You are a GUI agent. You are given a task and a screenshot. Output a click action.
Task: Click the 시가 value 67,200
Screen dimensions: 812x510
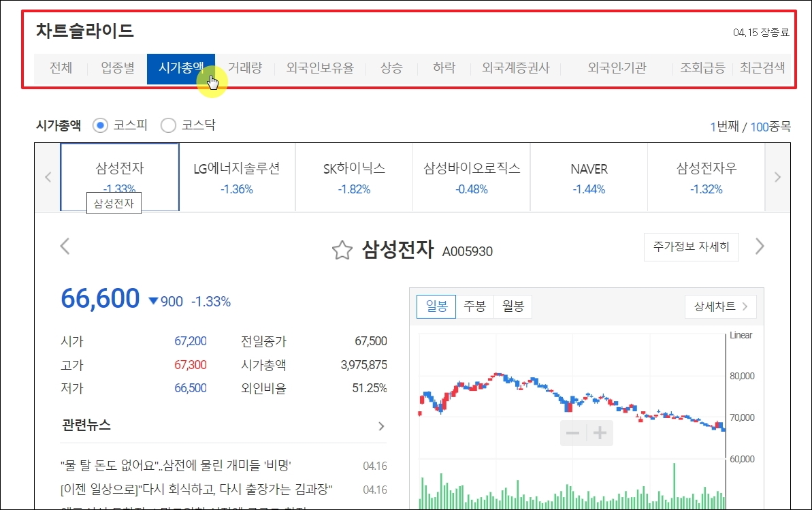tap(190, 341)
